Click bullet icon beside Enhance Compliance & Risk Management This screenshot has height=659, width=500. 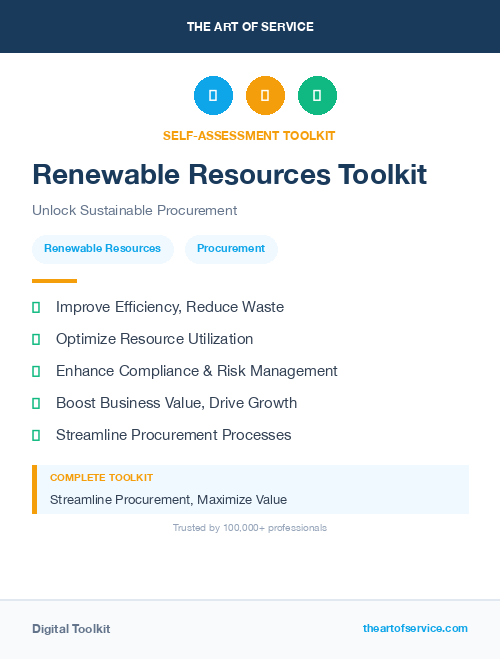click(36, 371)
